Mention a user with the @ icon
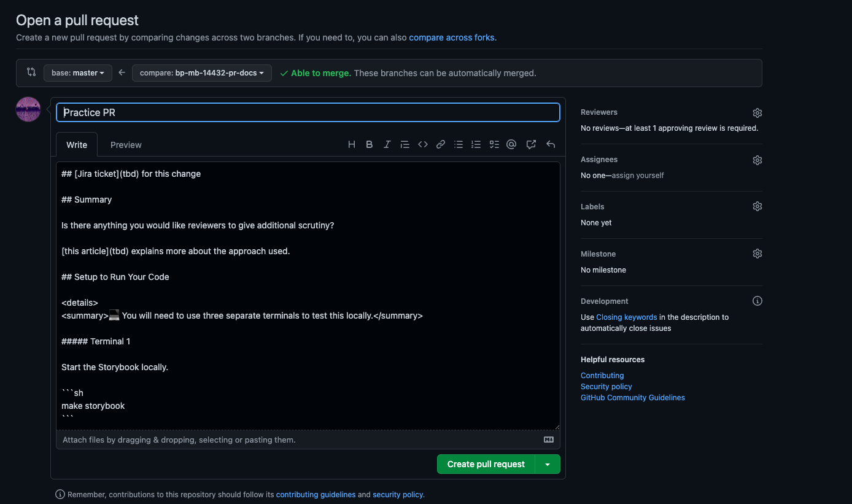The height and width of the screenshot is (504, 852). click(511, 144)
